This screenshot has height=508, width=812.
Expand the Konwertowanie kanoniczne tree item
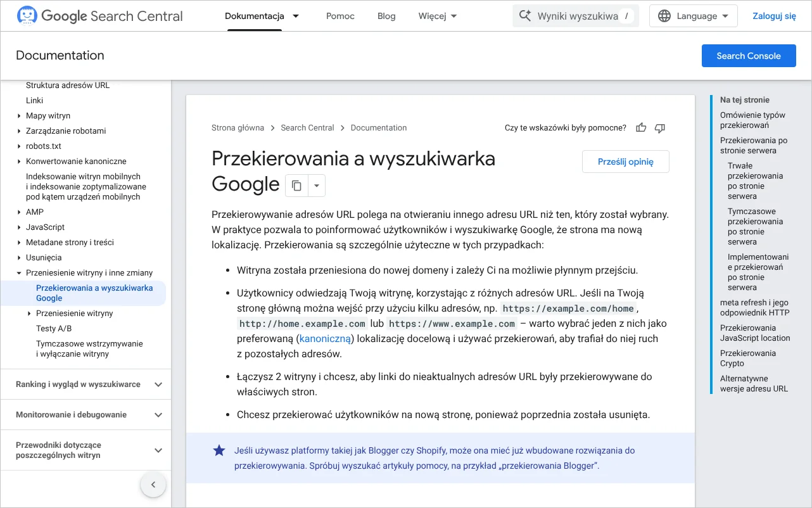point(19,162)
